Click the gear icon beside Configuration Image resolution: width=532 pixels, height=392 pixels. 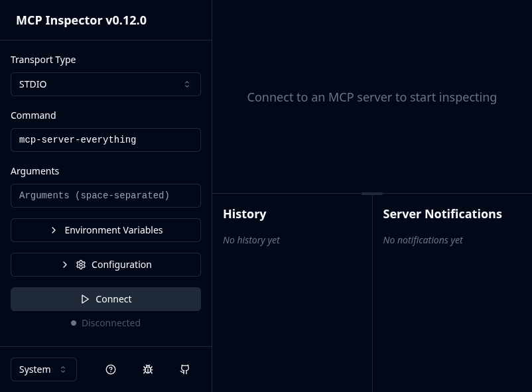[x=81, y=265]
